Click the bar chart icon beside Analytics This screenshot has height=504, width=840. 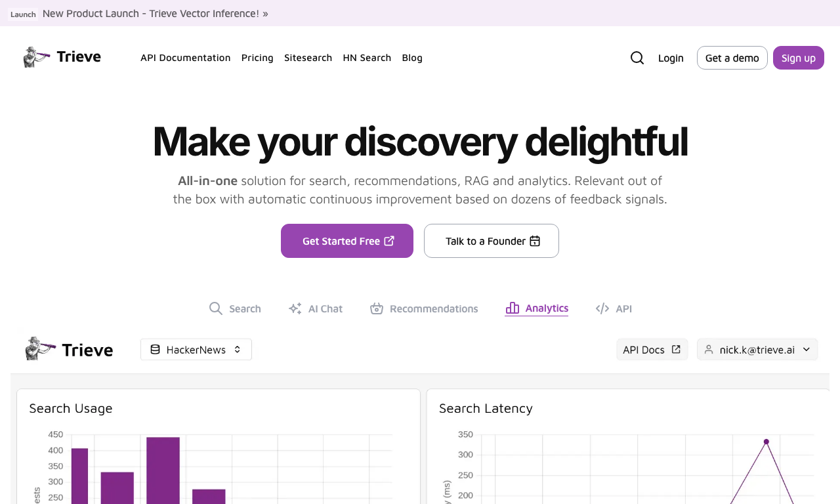(x=513, y=308)
